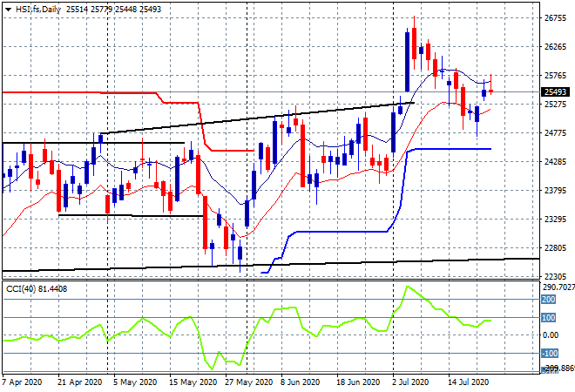Viewport: 575px width, 392px height.
Task: Click the CCI level label -100
Action: point(550,353)
